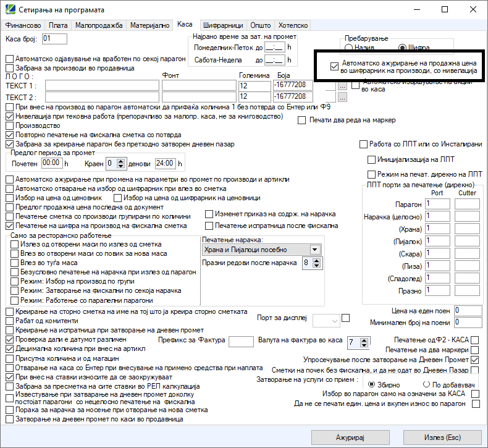This screenshot has height=448, width=488.
Task: Click the Парагон Port field
Action: 437,204
